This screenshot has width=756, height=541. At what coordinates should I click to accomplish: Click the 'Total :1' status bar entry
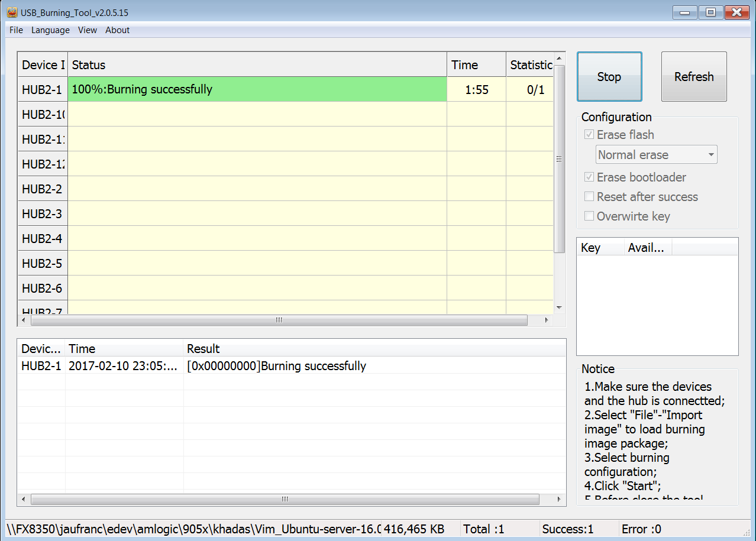tap(484, 529)
